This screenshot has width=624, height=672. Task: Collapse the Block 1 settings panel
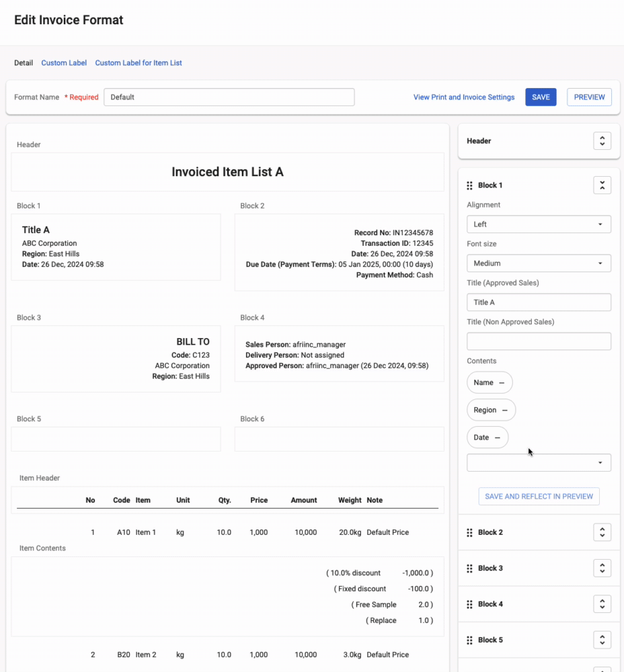[602, 185]
